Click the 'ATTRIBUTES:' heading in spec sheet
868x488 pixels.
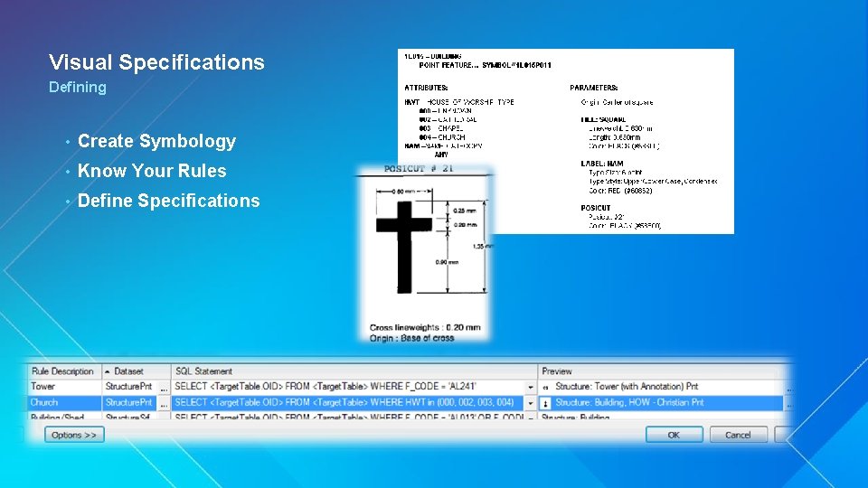[x=426, y=88]
